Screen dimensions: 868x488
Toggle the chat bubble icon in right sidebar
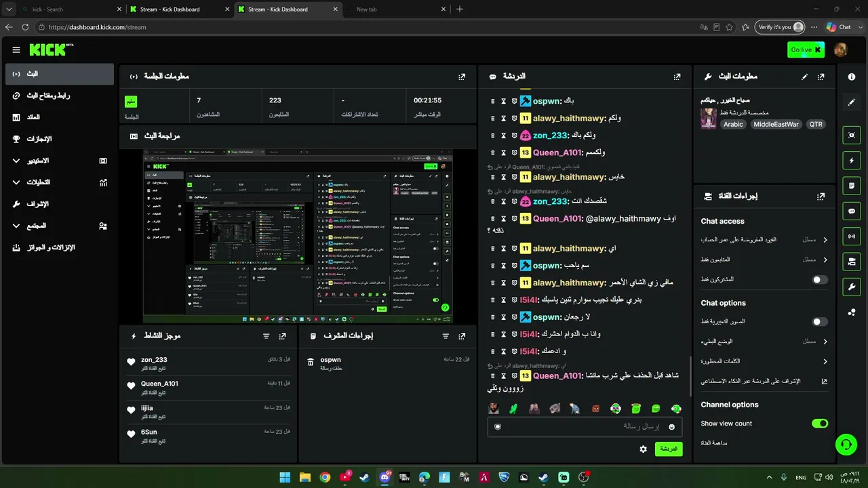(852, 211)
